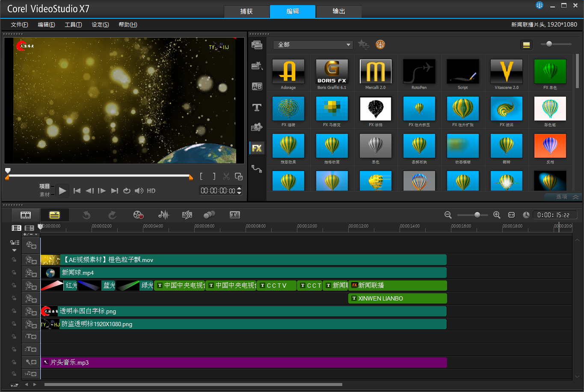584x392 pixels.
Task: Open the Path library icon
Action: tap(257, 169)
